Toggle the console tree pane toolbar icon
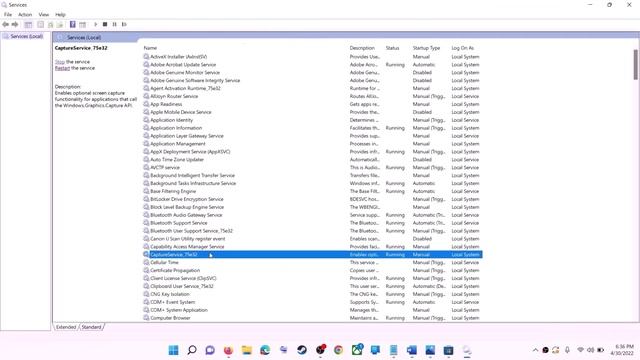This screenshot has width=640, height=360. pos(28,24)
